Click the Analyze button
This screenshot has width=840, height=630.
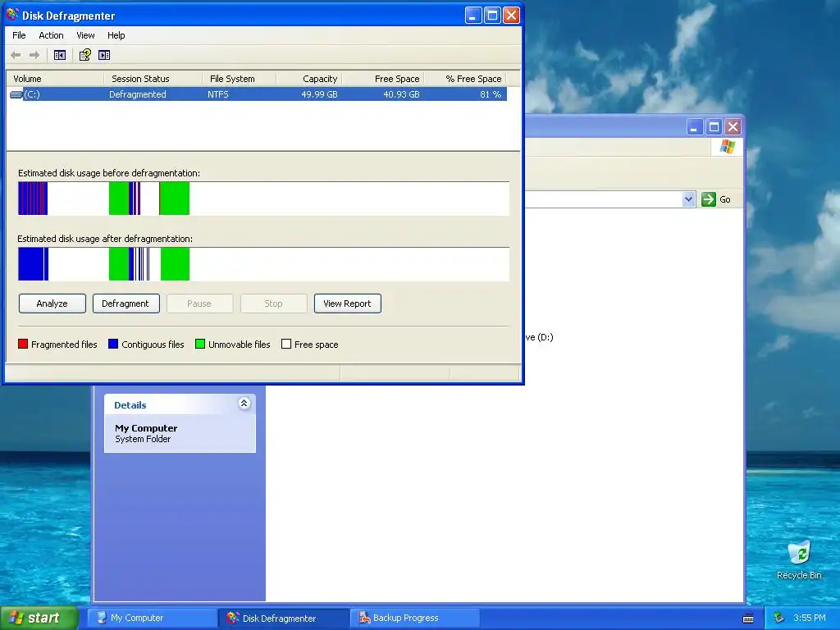(x=52, y=304)
